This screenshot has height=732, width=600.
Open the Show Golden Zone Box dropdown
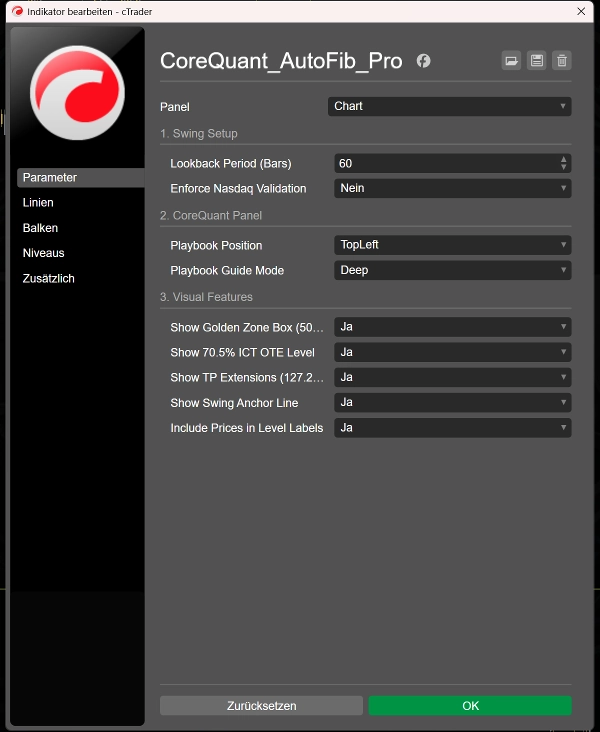coord(452,327)
